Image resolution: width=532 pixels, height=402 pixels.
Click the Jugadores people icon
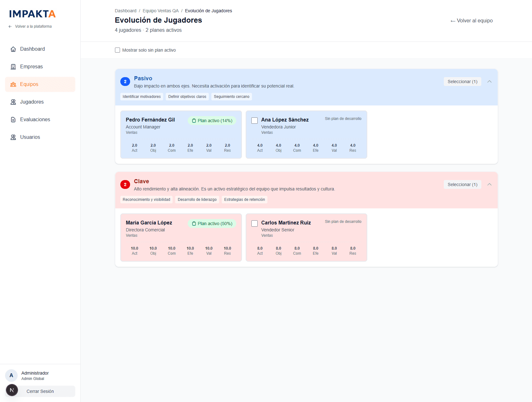(13, 102)
